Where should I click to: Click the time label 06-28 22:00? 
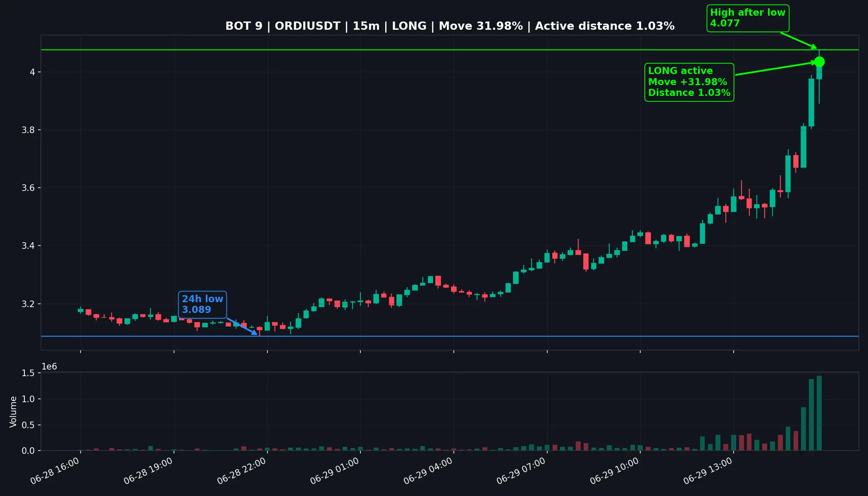242,471
